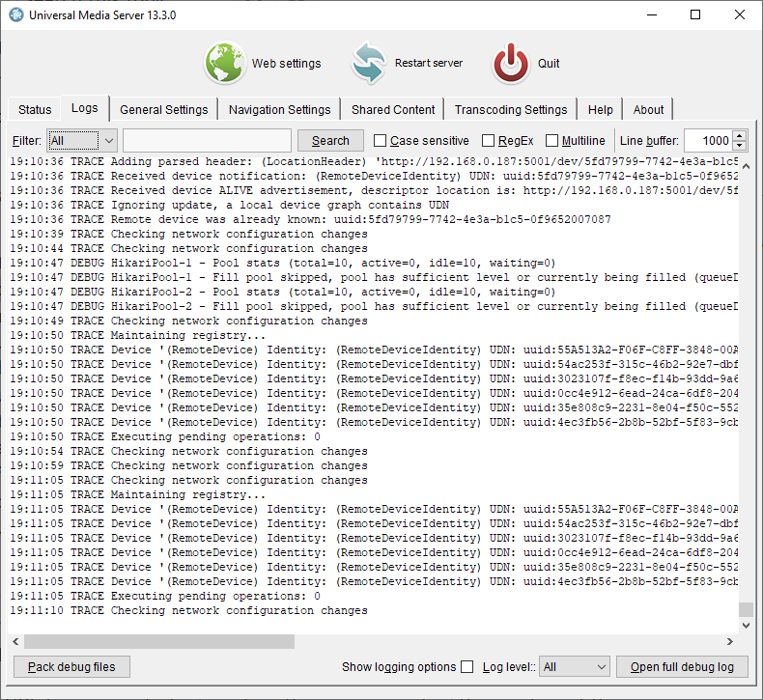Click the Restart server arrows icon
Screen dimensions: 763x700
pos(369,63)
